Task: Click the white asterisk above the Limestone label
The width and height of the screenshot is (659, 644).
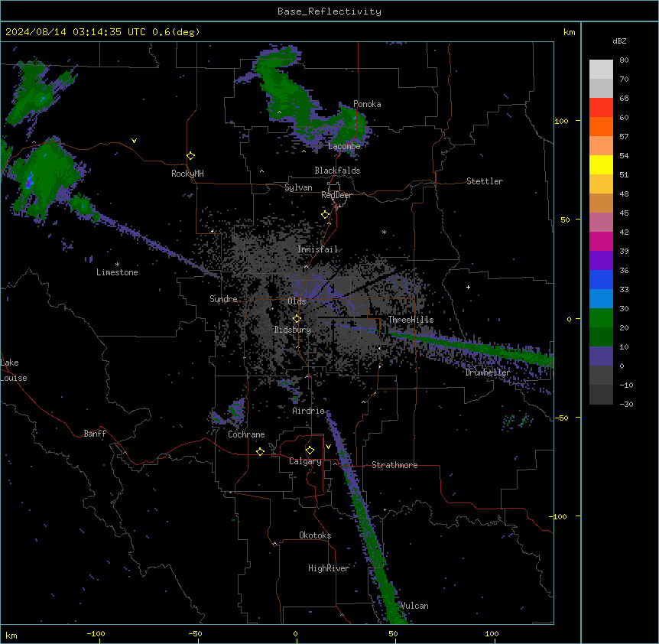Action: pyautogui.click(x=117, y=264)
